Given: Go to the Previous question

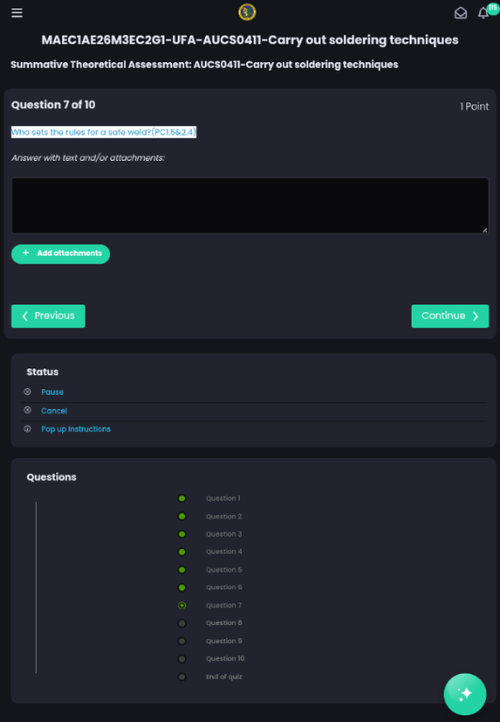Looking at the screenshot, I should [48, 316].
